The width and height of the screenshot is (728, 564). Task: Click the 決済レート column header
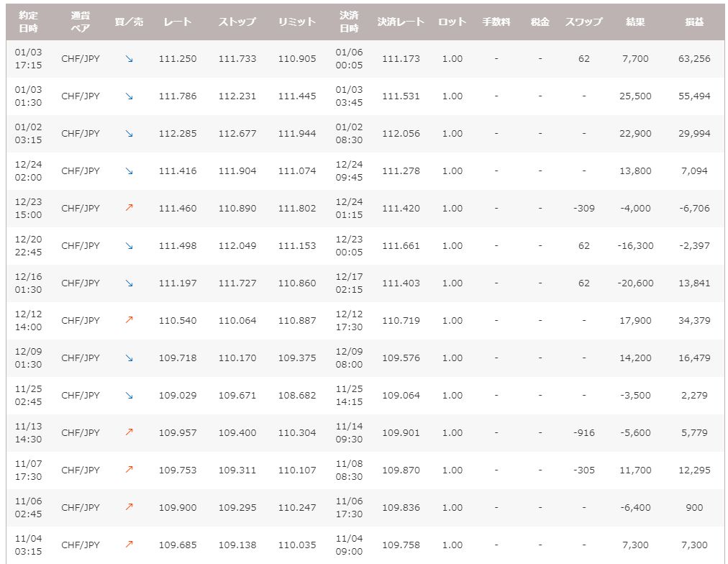point(401,22)
